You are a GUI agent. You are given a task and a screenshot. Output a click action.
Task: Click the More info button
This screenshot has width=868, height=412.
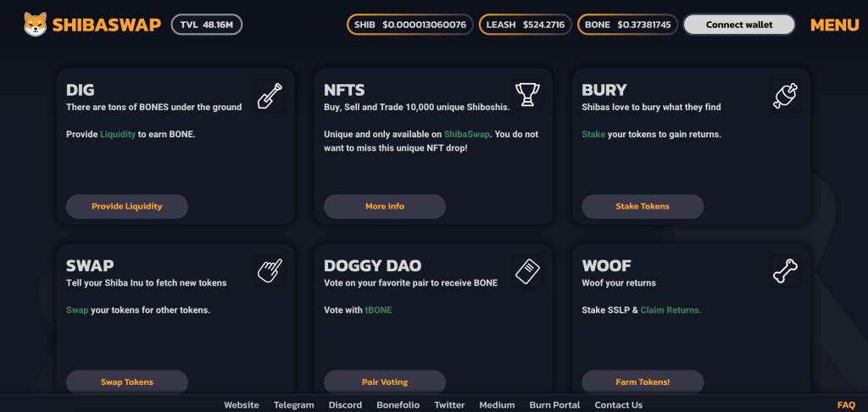pyautogui.click(x=385, y=207)
